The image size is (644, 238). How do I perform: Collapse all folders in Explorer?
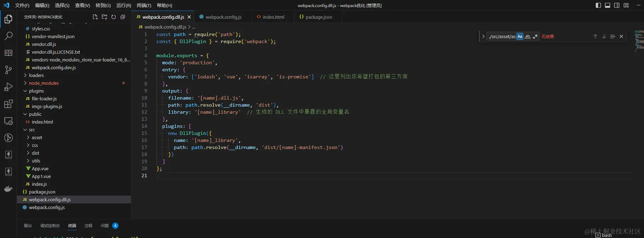click(x=123, y=17)
